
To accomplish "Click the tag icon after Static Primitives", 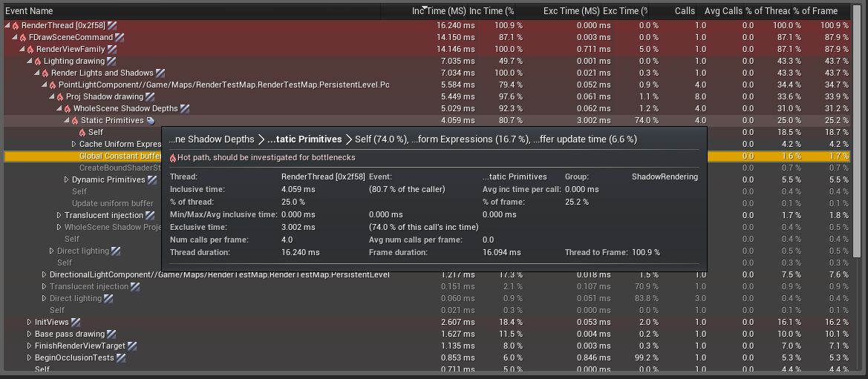I will [151, 121].
